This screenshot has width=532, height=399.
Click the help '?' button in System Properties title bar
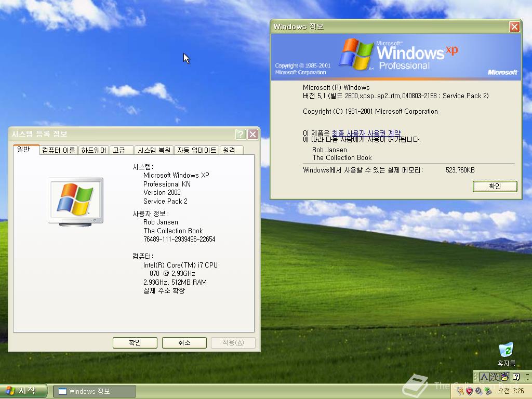pos(241,135)
